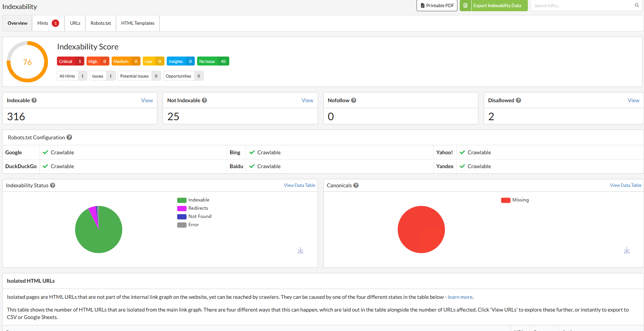Toggle Redirects legend color swatch

point(182,209)
